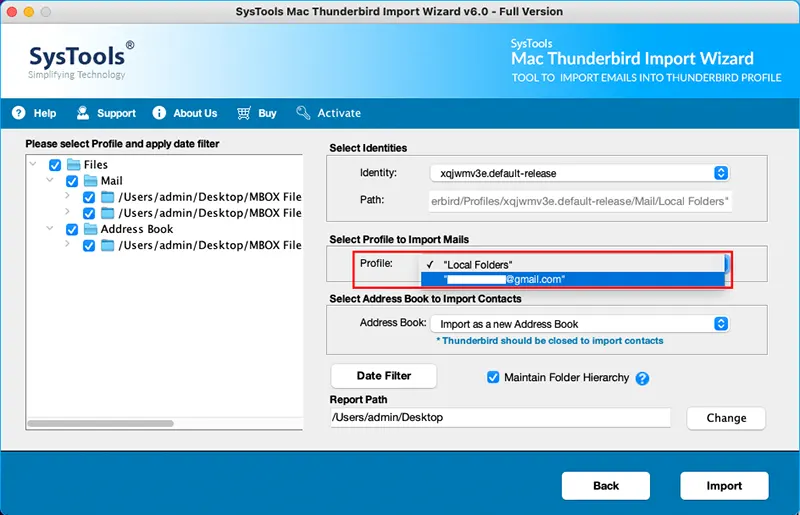Click the tree horizontal scrollbar

pos(101,423)
